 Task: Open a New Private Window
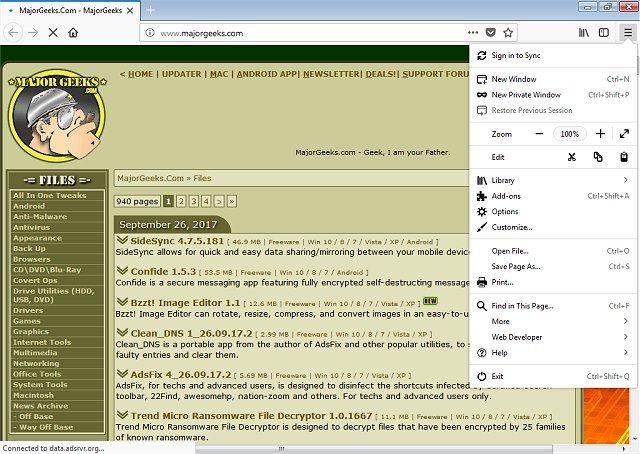pos(553,95)
